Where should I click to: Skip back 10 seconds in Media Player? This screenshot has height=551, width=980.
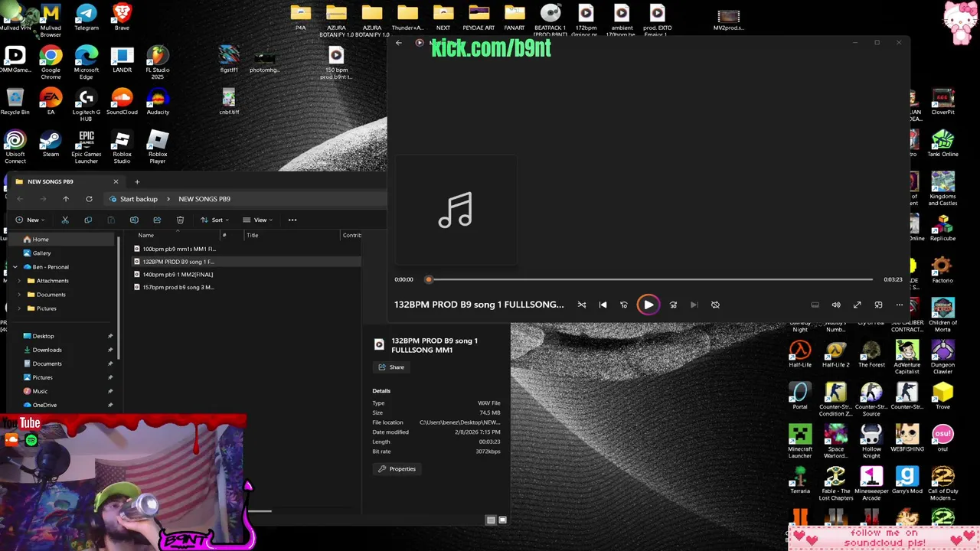pyautogui.click(x=624, y=305)
